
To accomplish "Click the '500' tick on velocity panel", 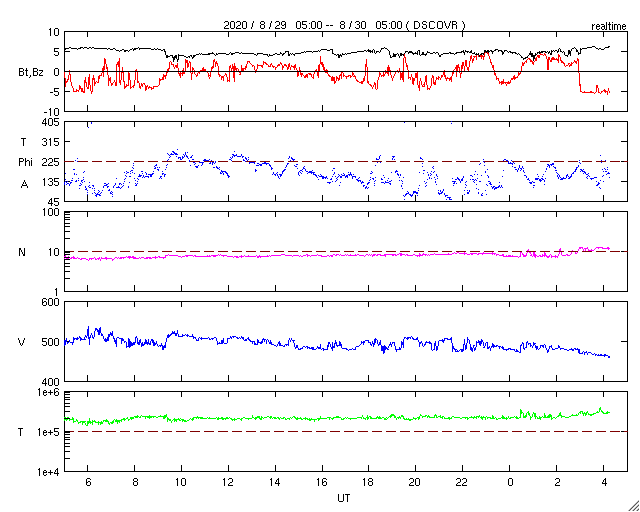I will pos(51,342).
